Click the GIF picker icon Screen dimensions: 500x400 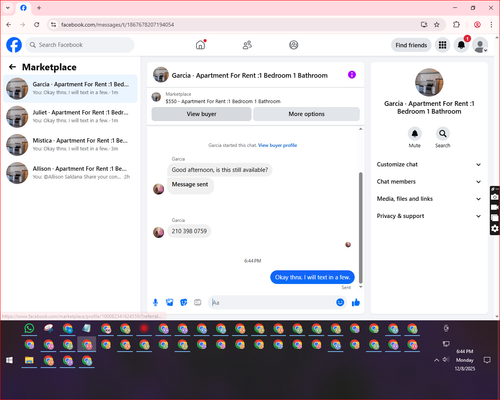(x=198, y=302)
